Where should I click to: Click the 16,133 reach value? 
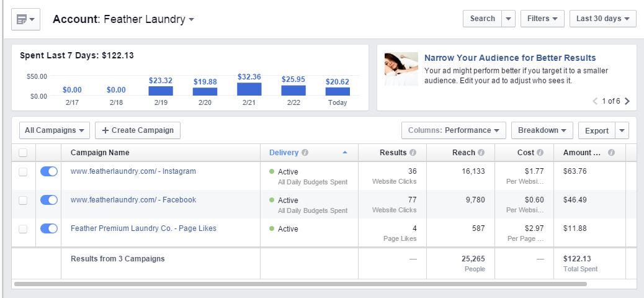point(473,171)
